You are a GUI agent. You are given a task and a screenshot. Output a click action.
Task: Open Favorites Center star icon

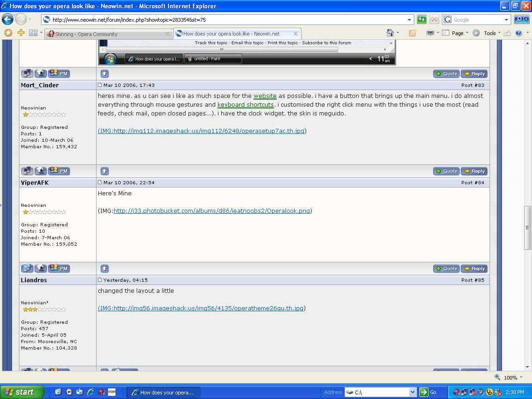(8, 33)
